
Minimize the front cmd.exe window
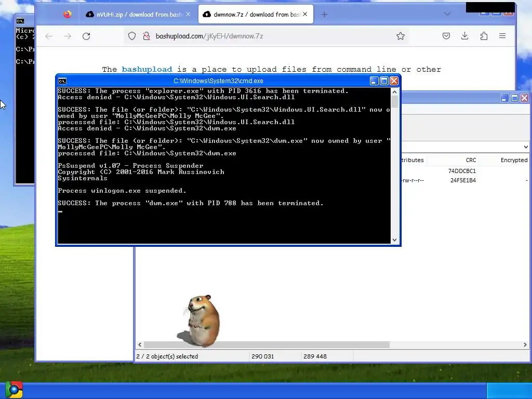click(x=374, y=81)
